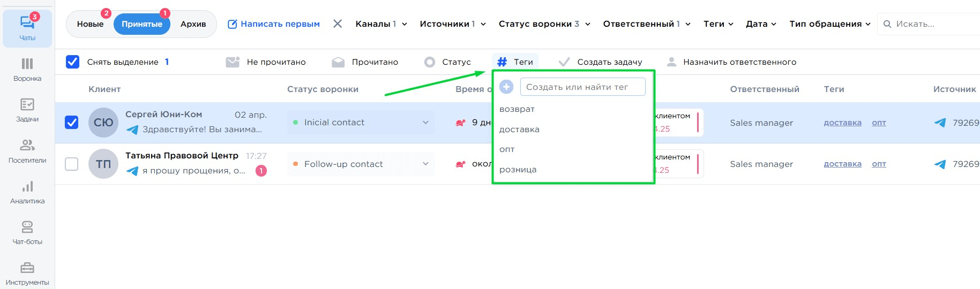
Task: Click the Клиент column header
Action: click(104, 89)
